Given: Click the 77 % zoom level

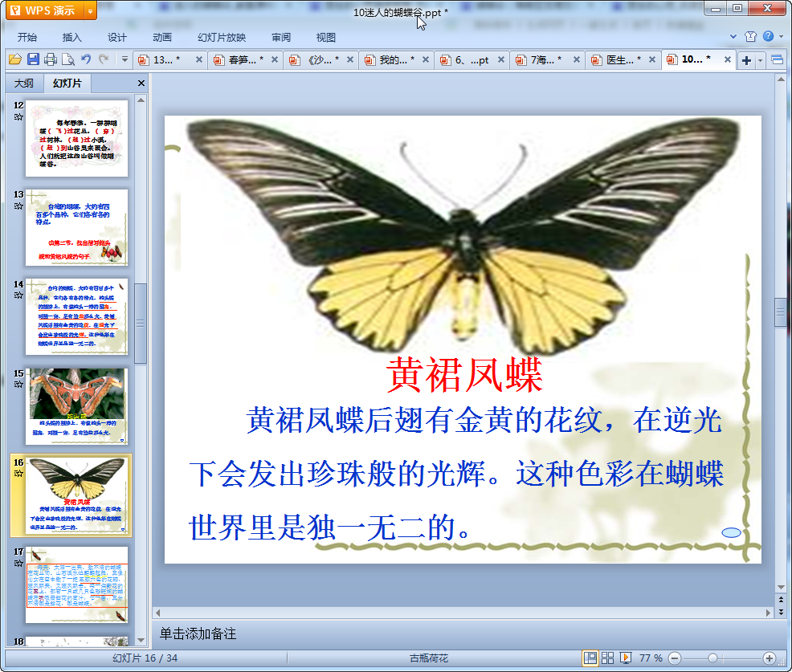Looking at the screenshot, I should 651,658.
